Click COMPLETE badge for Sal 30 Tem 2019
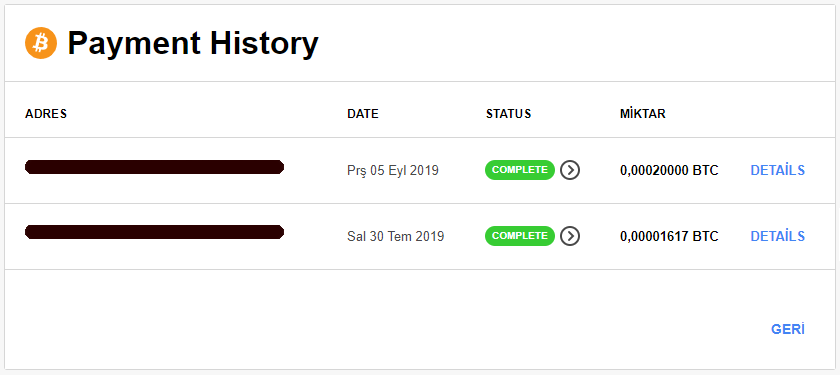Image resolution: width=840 pixels, height=375 pixels. pos(520,236)
